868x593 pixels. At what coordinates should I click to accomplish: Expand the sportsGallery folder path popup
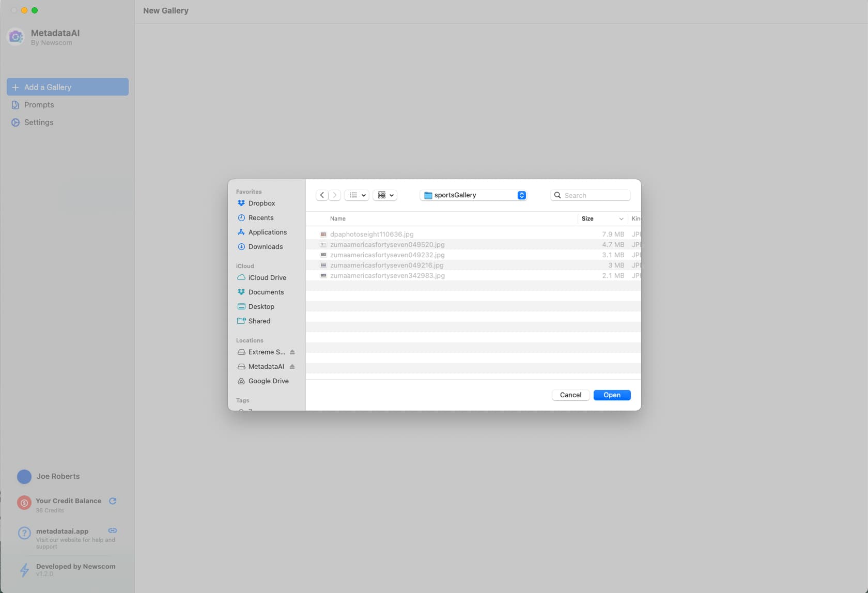521,195
